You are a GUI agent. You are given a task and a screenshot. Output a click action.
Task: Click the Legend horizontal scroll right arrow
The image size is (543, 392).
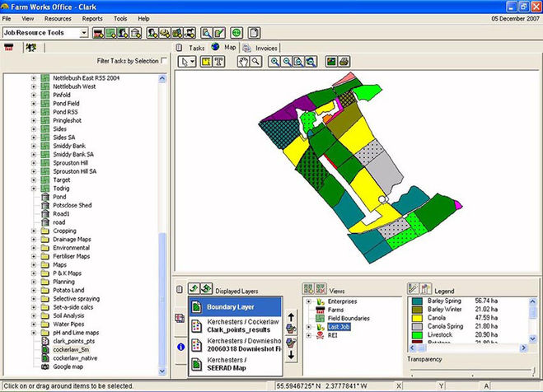pyautogui.click(x=523, y=348)
